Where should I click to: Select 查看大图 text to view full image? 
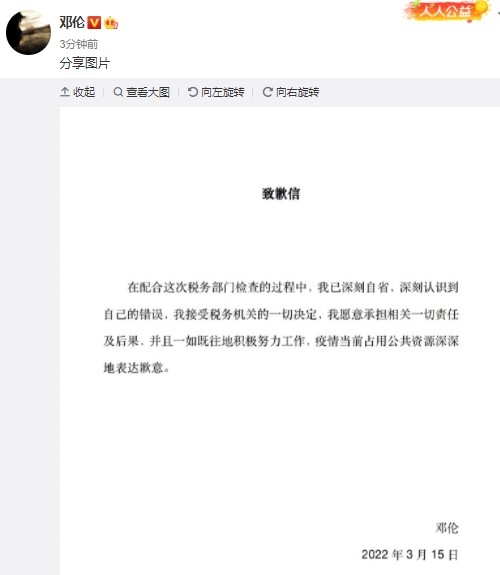click(x=148, y=92)
